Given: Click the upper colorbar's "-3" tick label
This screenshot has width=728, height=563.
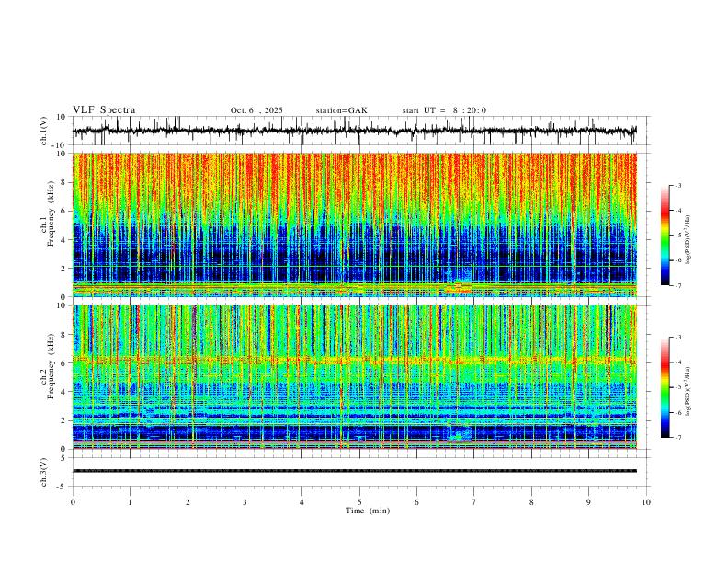Looking at the screenshot, I should point(677,185).
